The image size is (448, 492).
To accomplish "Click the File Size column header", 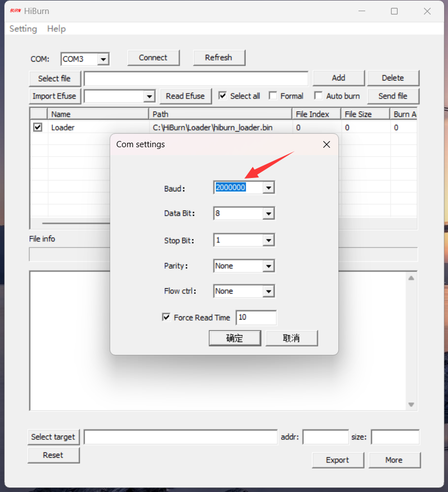I will pos(365,114).
